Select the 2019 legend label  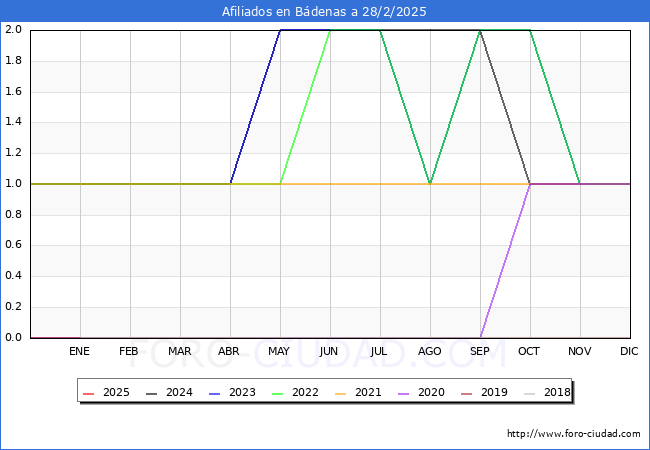(x=494, y=392)
